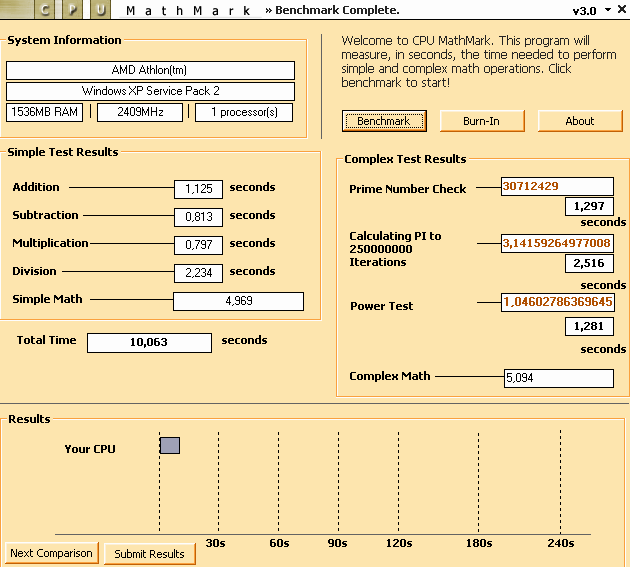630x567 pixels.
Task: Click the Your CPU result bar
Action: (x=170, y=445)
